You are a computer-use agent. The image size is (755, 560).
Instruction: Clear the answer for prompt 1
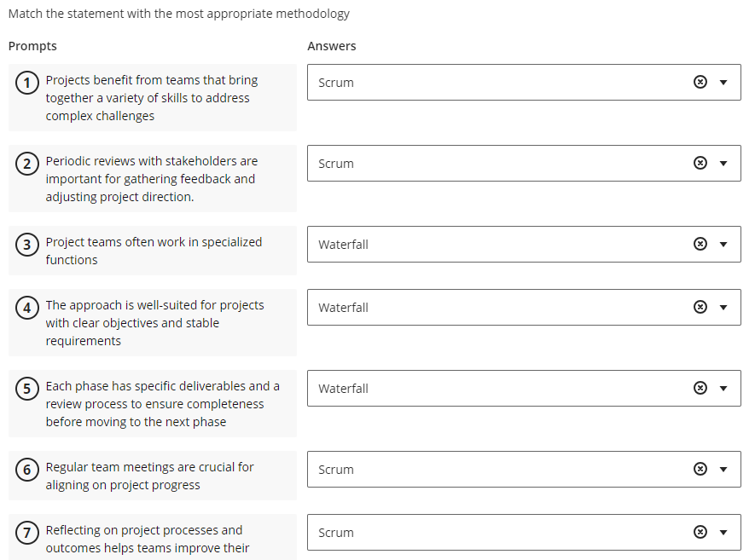[700, 82]
